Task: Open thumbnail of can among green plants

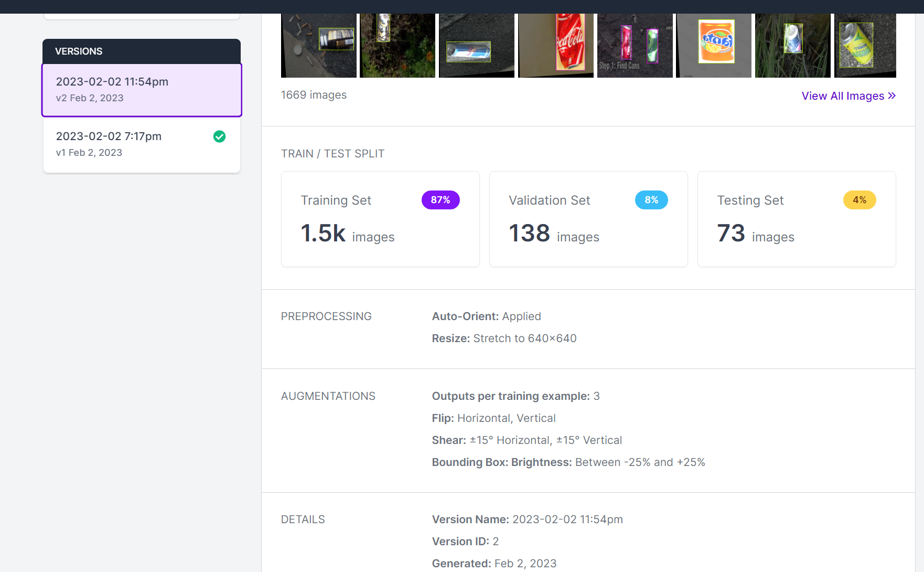Action: click(x=397, y=46)
